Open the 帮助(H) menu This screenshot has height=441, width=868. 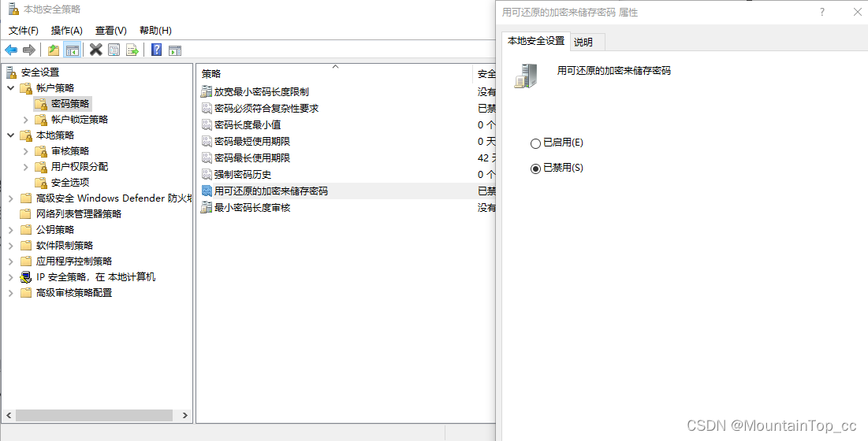(x=155, y=31)
